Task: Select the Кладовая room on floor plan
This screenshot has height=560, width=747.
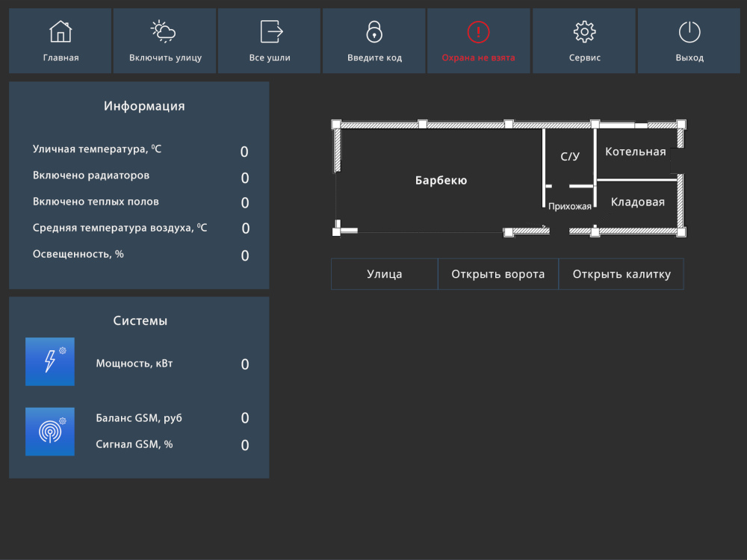Action: point(637,202)
